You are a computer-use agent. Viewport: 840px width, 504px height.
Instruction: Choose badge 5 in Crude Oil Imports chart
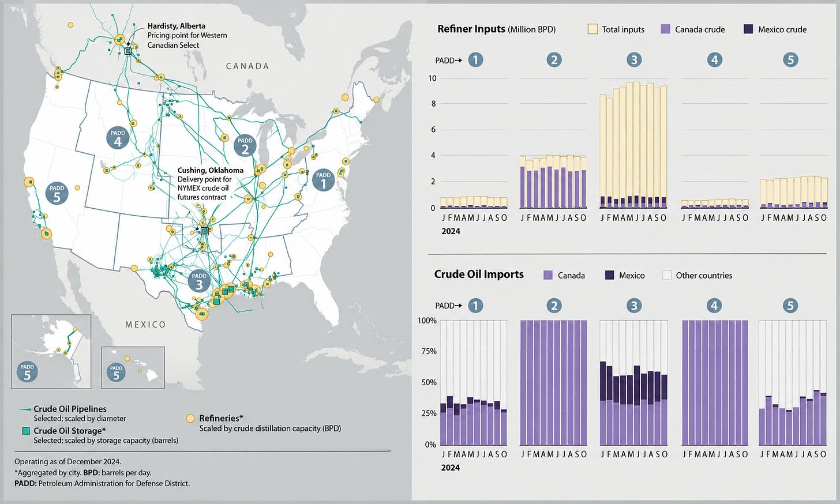[791, 306]
